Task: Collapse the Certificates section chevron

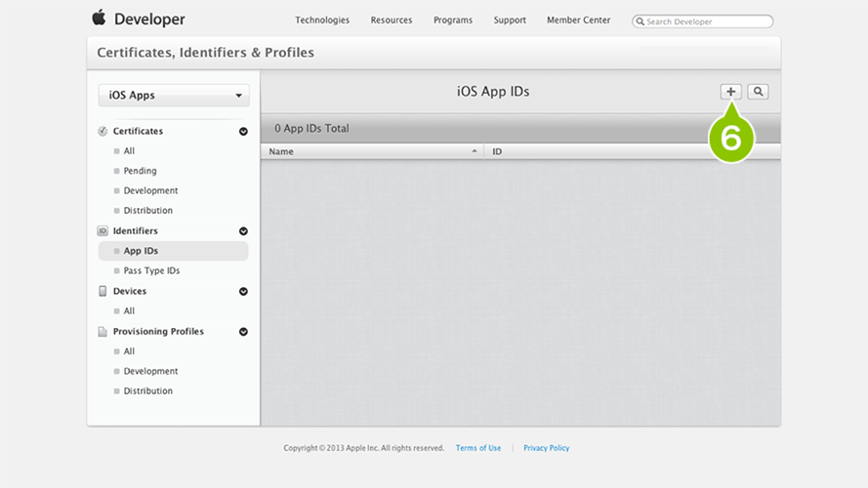Action: [243, 131]
